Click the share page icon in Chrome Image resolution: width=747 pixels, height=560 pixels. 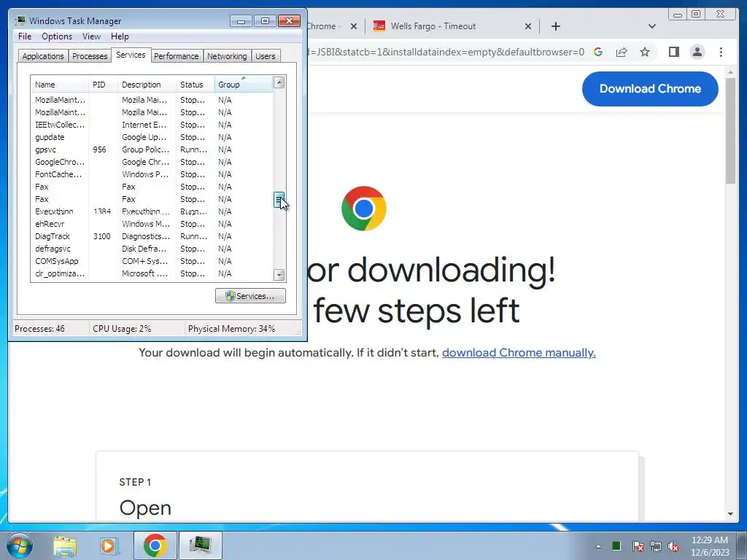[x=622, y=52]
